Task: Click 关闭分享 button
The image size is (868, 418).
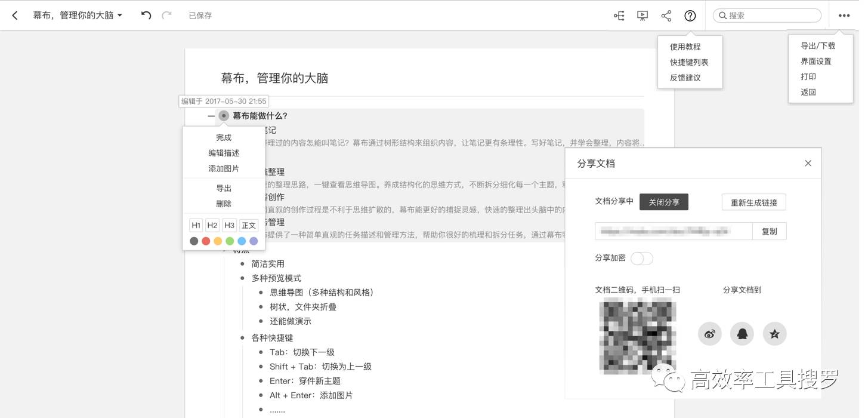Action: (x=664, y=202)
